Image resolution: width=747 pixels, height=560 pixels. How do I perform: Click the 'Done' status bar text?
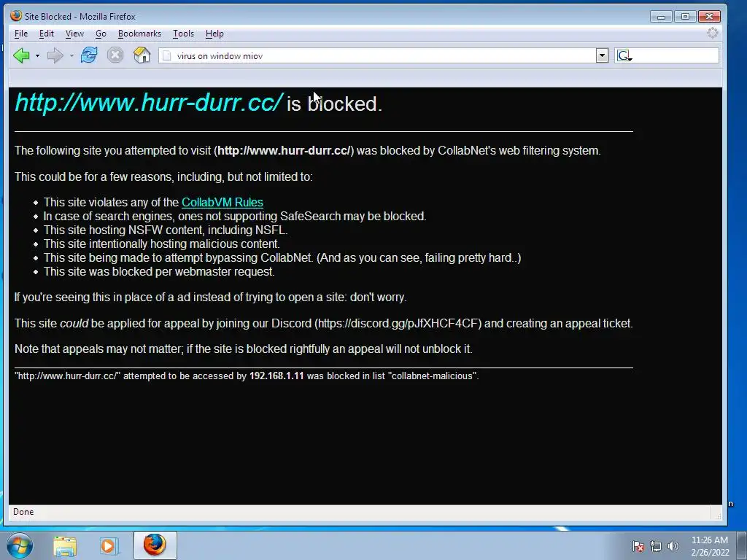(23, 512)
